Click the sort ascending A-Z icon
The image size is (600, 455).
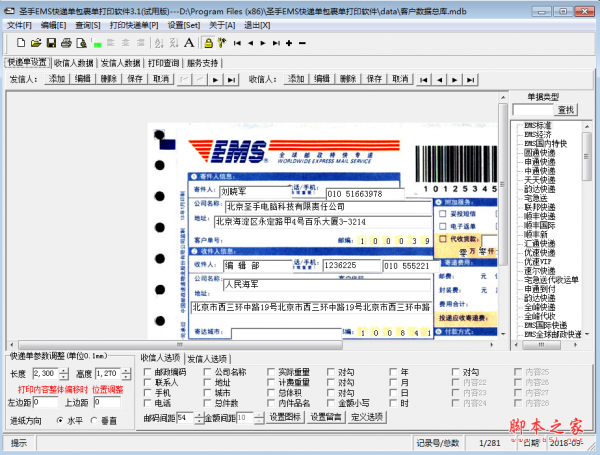click(x=159, y=43)
